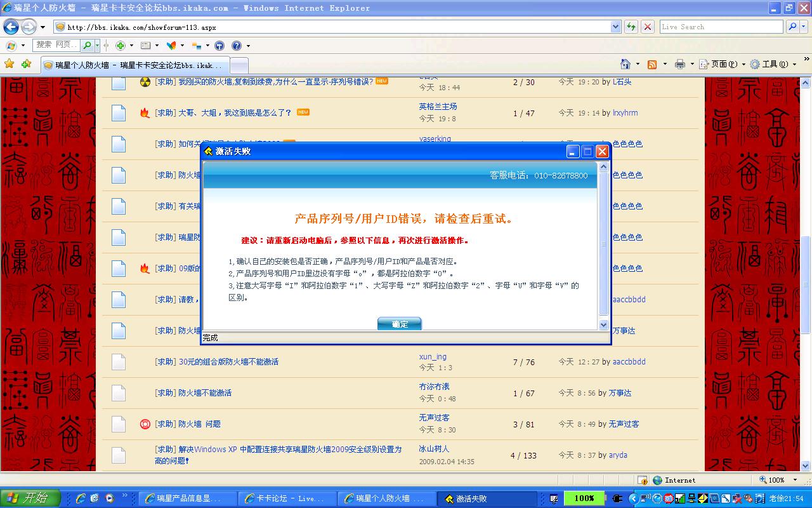Click the flame icon beside 大哥、大姐 thread
The width and height of the screenshot is (812, 508).
[x=145, y=113]
